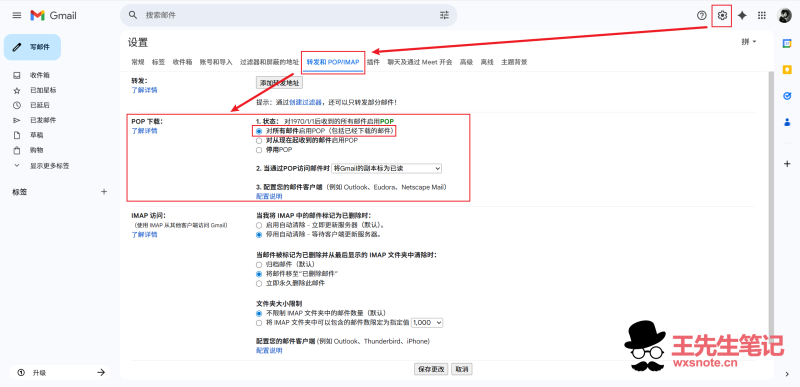The image size is (800, 387).
Task: Switch to 收件箱 settings tab
Action: (182, 62)
